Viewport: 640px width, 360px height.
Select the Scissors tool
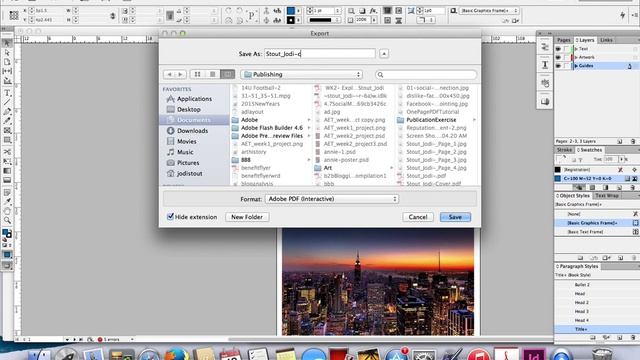point(7,152)
